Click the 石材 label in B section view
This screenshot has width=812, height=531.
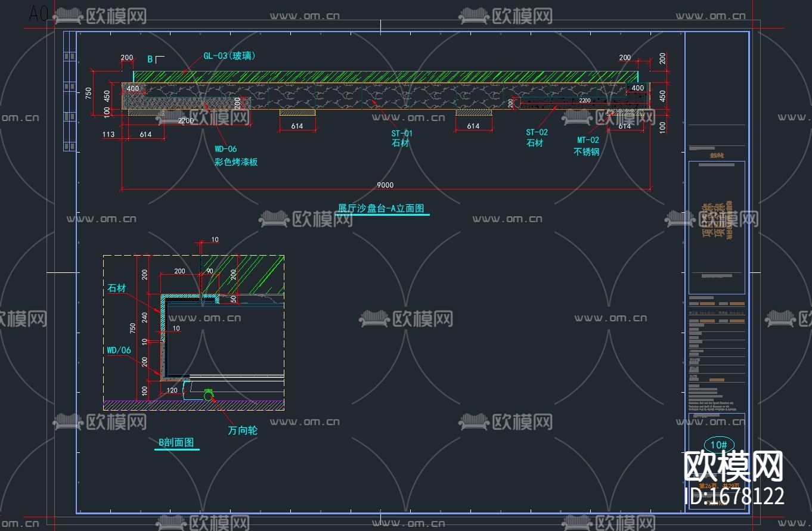pyautogui.click(x=117, y=288)
